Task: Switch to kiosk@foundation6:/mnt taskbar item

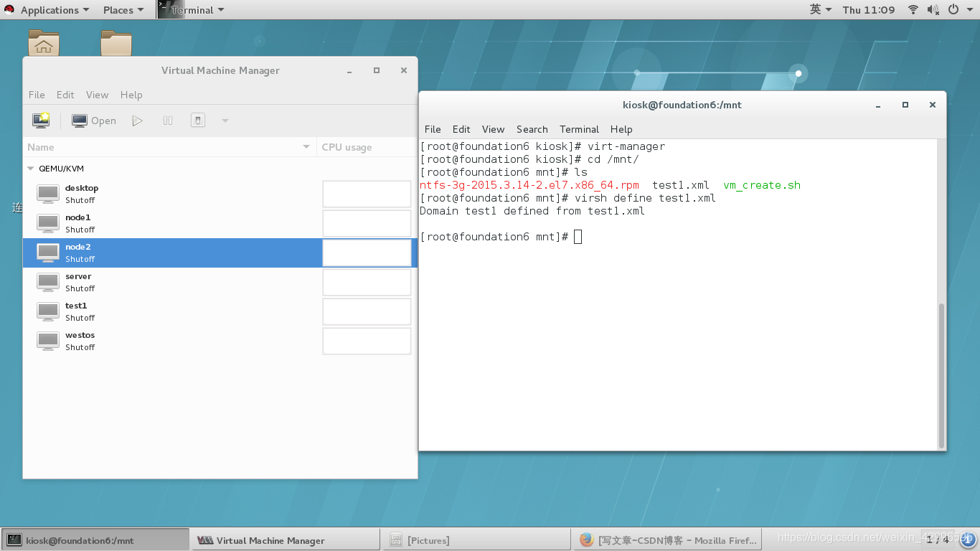Action: [x=95, y=540]
